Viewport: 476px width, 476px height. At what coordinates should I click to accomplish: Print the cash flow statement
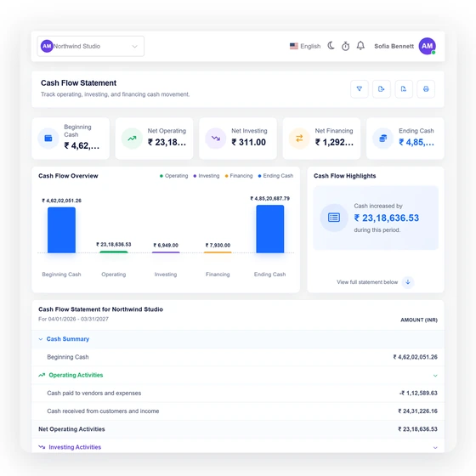tap(426, 89)
